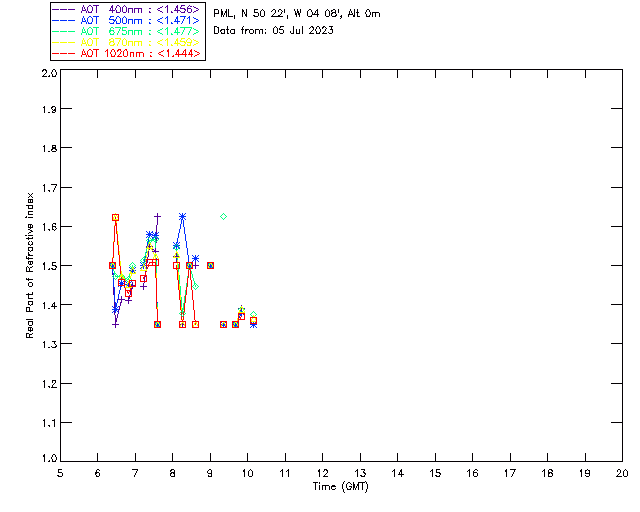
Task: Click the purple plus marker at top near 7.6 GMT
Action: coord(157,216)
